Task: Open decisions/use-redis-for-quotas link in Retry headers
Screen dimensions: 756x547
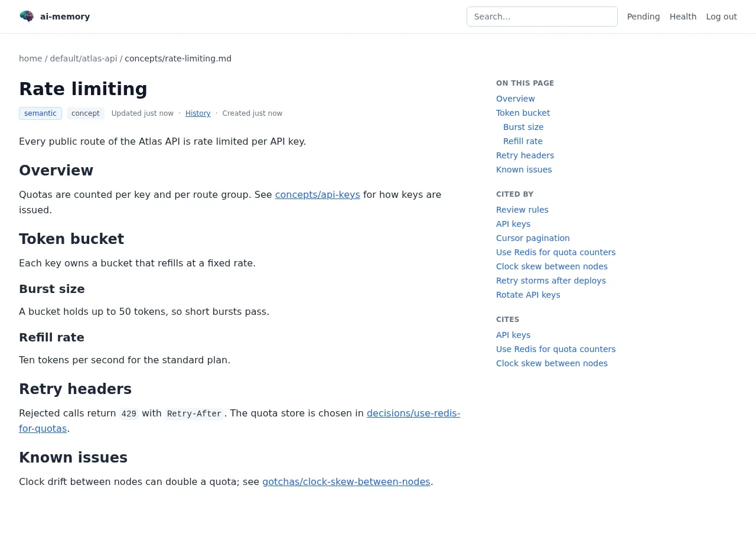Action: [413, 413]
